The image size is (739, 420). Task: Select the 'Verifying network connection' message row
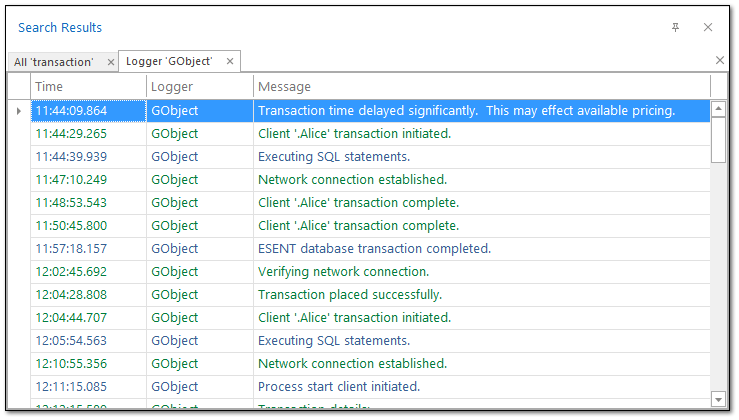[x=343, y=272]
